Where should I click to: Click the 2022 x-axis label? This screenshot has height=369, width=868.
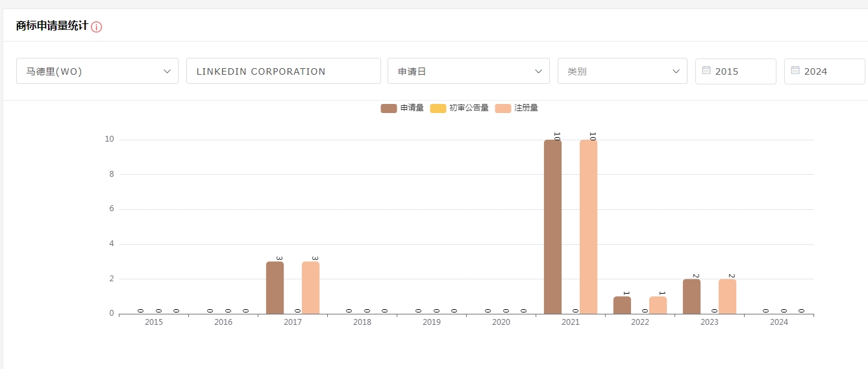pyautogui.click(x=640, y=322)
